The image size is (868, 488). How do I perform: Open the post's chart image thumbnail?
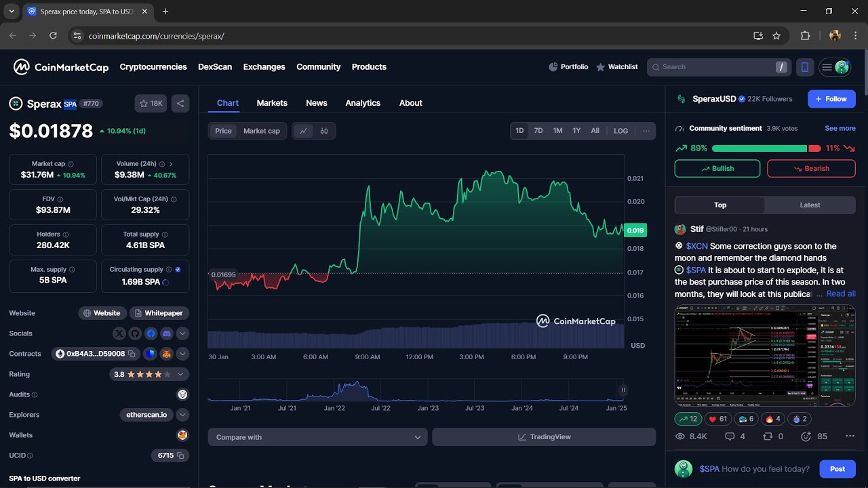(765, 356)
